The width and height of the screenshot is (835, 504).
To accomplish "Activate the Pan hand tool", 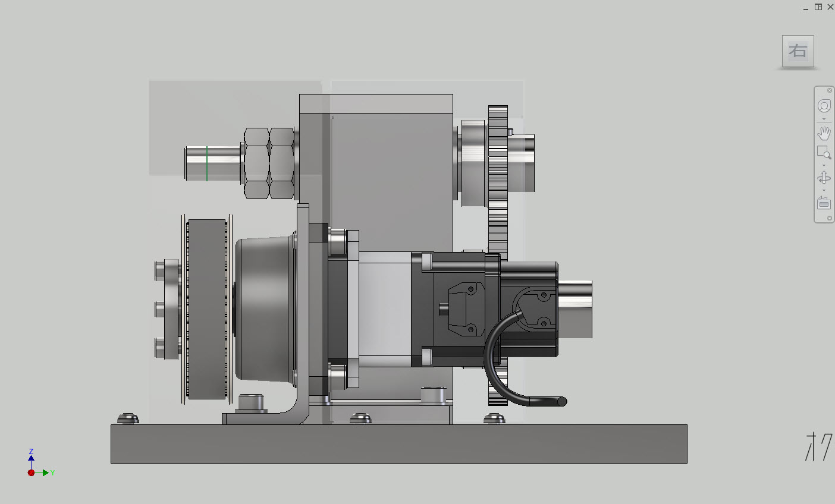I will [824, 133].
